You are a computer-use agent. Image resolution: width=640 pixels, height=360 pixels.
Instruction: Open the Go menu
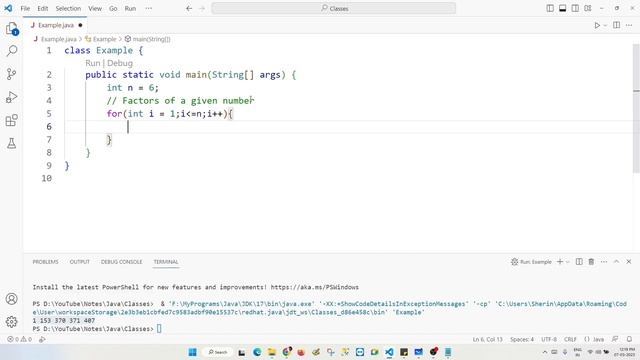click(x=113, y=8)
